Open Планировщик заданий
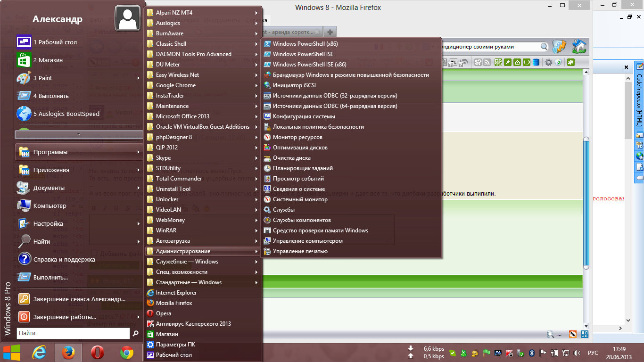Image resolution: width=644 pixels, height=362 pixels. tap(303, 168)
